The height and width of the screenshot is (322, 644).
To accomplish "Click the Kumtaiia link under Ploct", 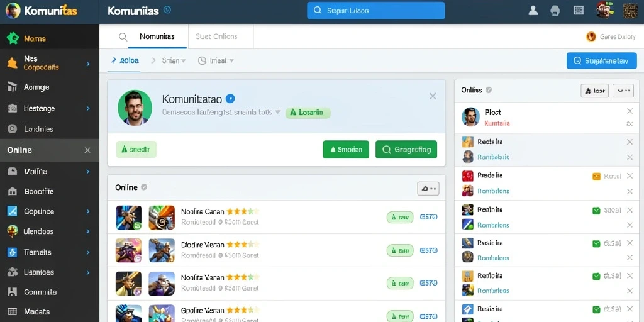I will [x=497, y=123].
